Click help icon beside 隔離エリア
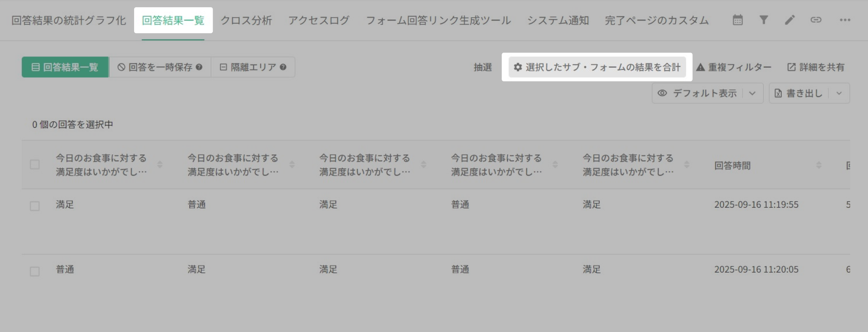Image resolution: width=868 pixels, height=332 pixels. pyautogui.click(x=283, y=67)
